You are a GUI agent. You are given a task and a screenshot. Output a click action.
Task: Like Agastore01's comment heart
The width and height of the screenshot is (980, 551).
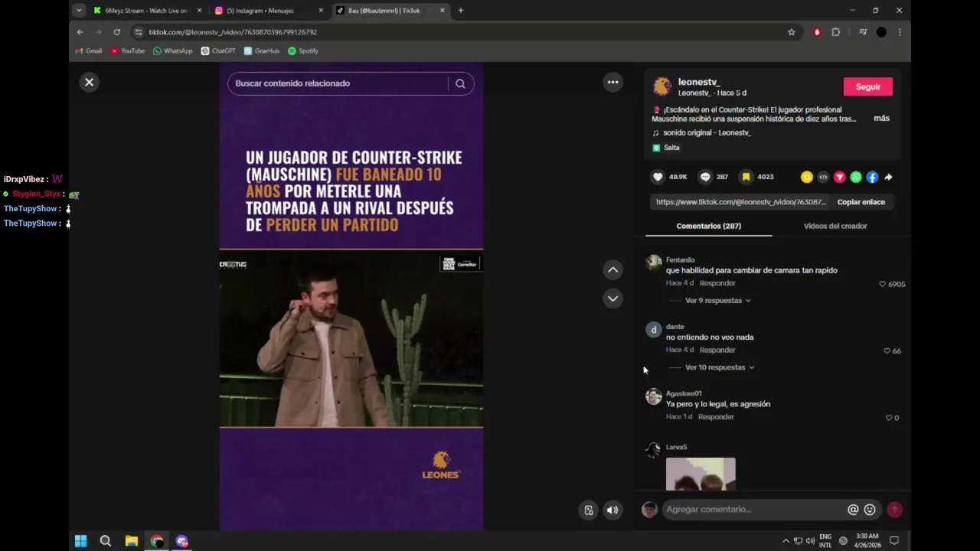[889, 418]
